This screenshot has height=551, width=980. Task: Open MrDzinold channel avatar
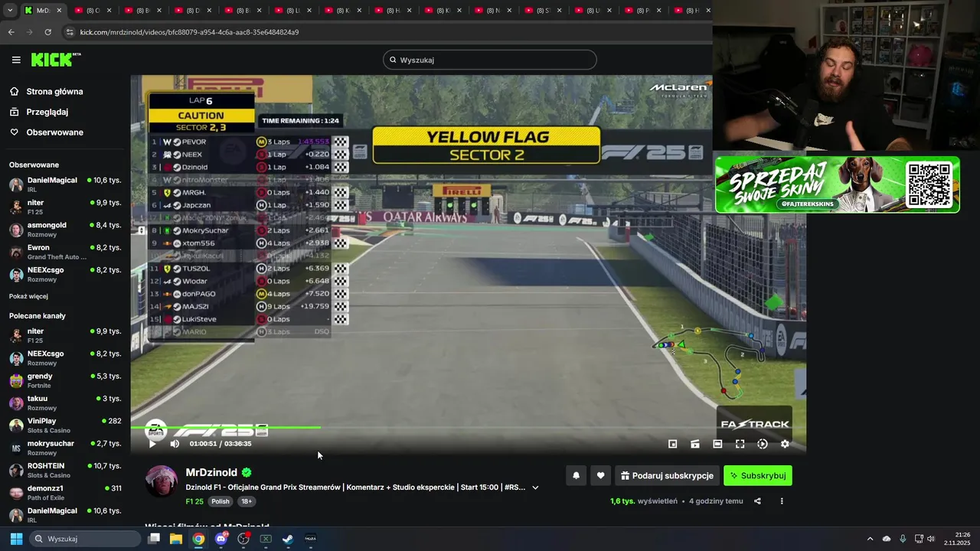click(x=162, y=481)
